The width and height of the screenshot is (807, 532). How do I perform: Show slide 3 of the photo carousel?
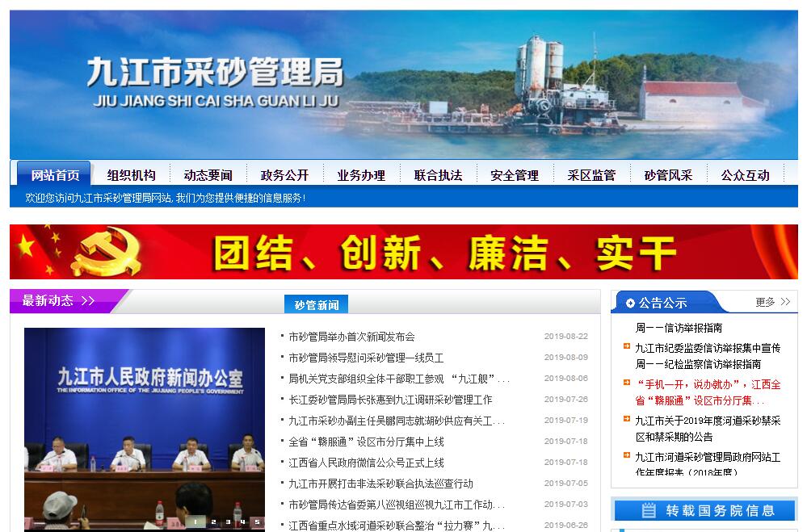click(x=228, y=522)
